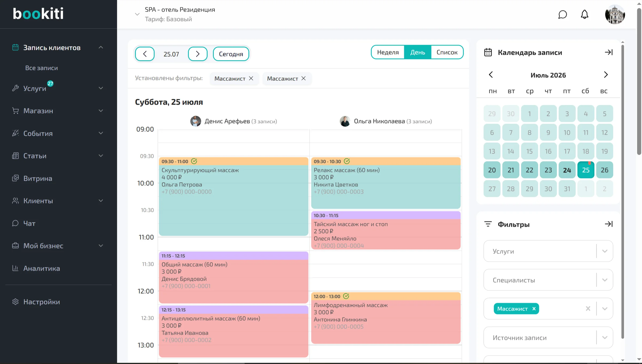
Task: Open the Лимфодренажный массаж appointment
Action: (386, 318)
